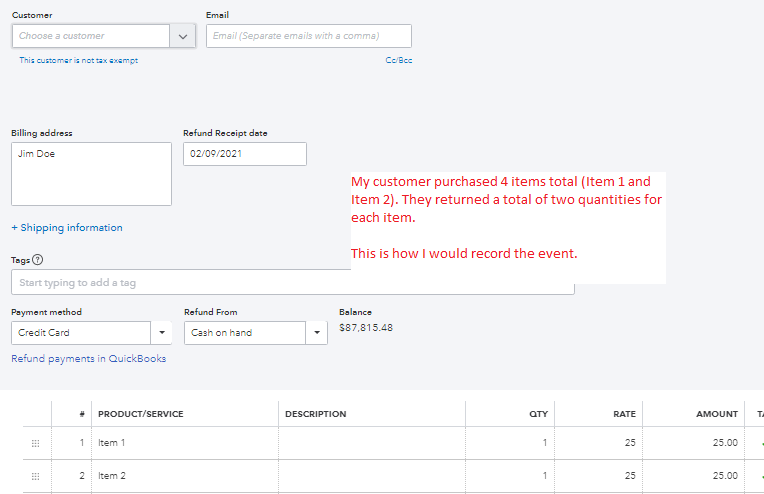Expand the Payment method dropdown arrow
The height and width of the screenshot is (494, 764).
(x=163, y=333)
